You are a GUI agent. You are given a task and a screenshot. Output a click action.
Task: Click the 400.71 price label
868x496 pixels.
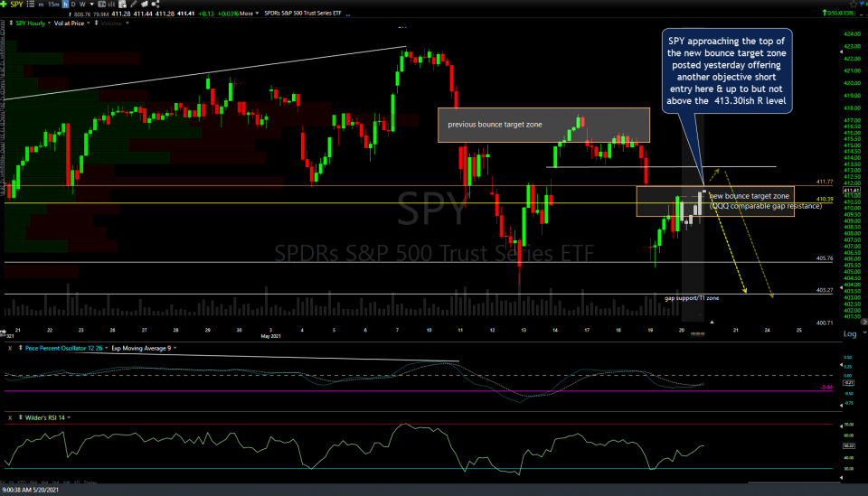click(825, 323)
